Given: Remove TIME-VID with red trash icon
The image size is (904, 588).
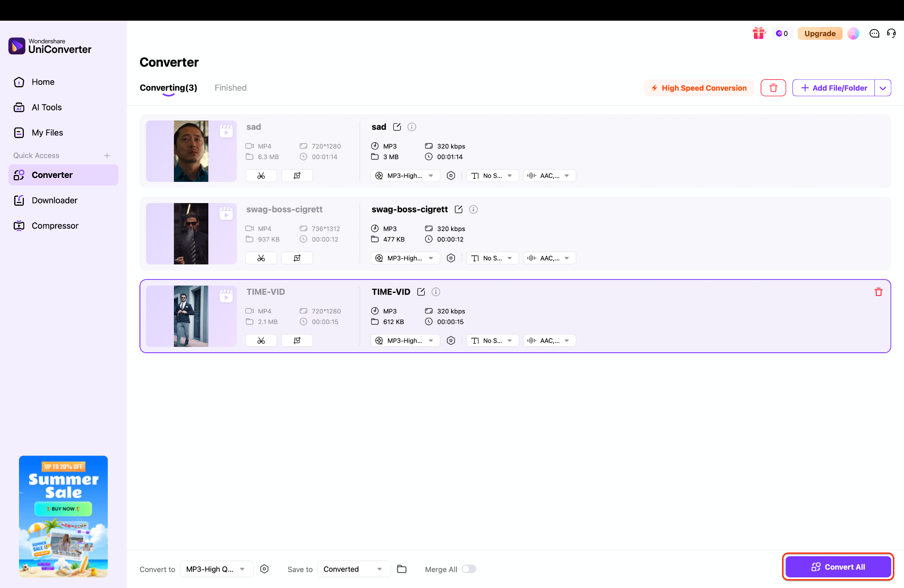Looking at the screenshot, I should pyautogui.click(x=878, y=292).
